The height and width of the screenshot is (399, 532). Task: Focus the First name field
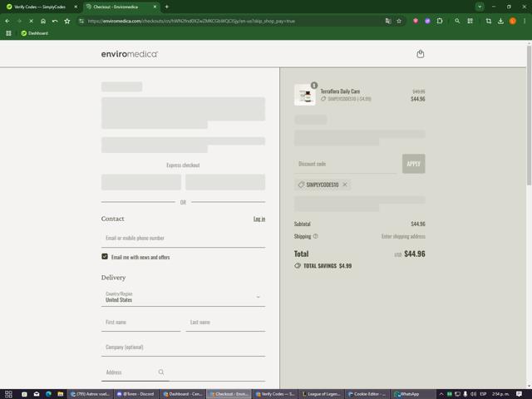coord(140,323)
